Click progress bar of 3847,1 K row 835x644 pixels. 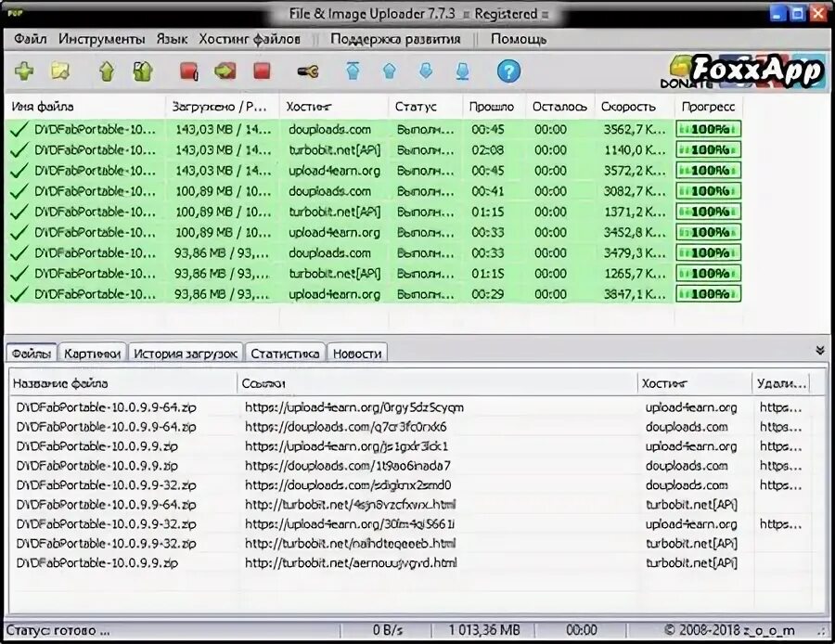click(708, 294)
